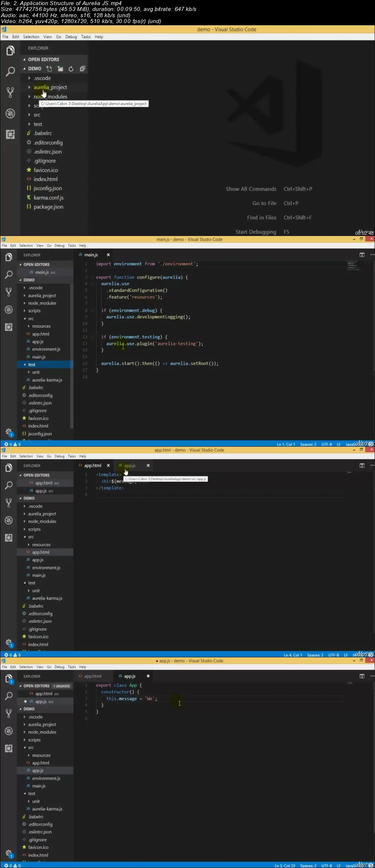Click LF line ending in app.js status bar

(339, 865)
